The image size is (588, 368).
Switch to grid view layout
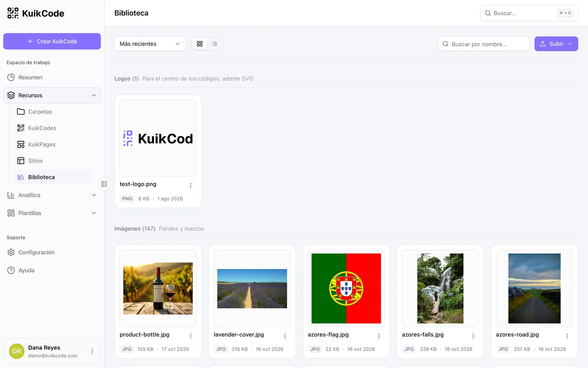[200, 44]
